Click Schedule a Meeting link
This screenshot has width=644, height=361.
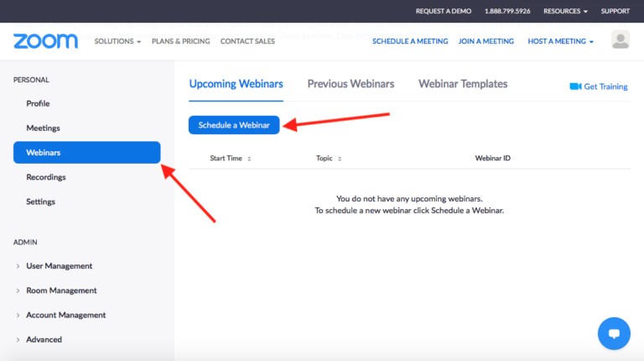pos(410,41)
